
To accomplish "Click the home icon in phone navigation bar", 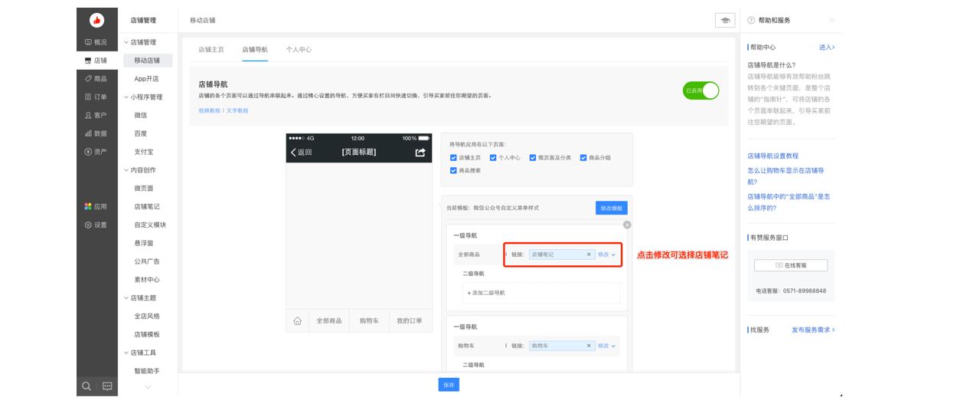I will click(297, 321).
